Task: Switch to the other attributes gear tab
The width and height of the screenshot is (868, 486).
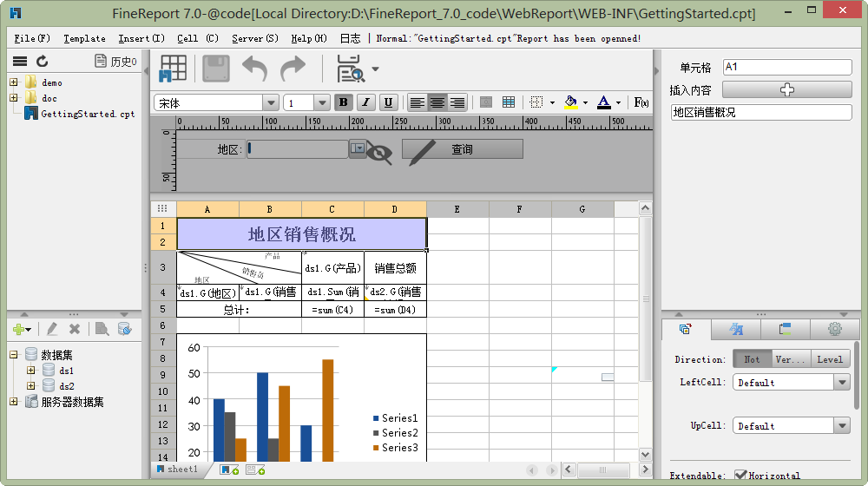Action: click(x=835, y=329)
